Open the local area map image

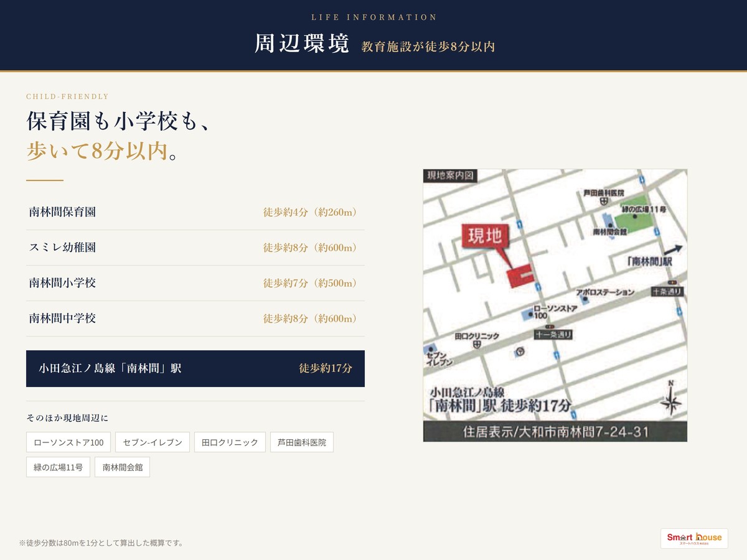tap(555, 306)
